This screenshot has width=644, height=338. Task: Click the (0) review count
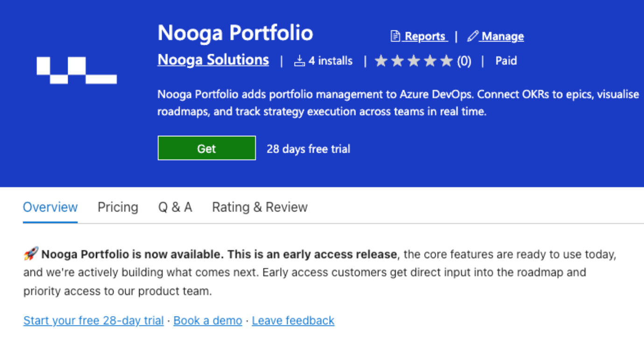pos(464,61)
